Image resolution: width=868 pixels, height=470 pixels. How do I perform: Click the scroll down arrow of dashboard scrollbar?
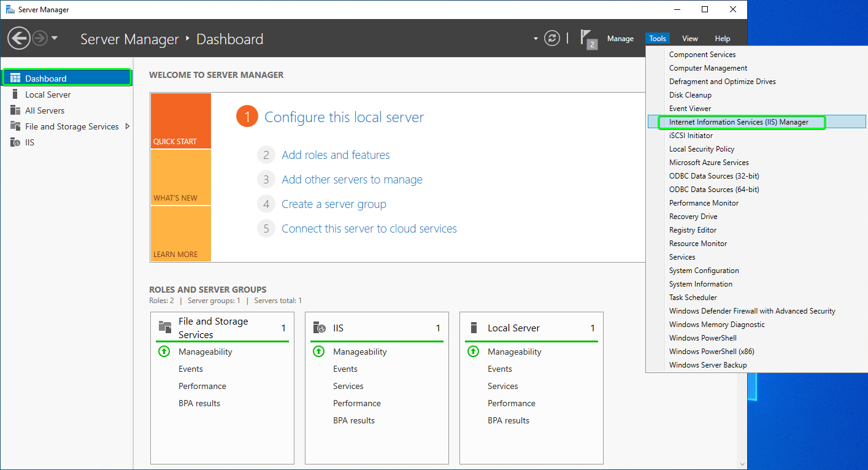[742, 464]
